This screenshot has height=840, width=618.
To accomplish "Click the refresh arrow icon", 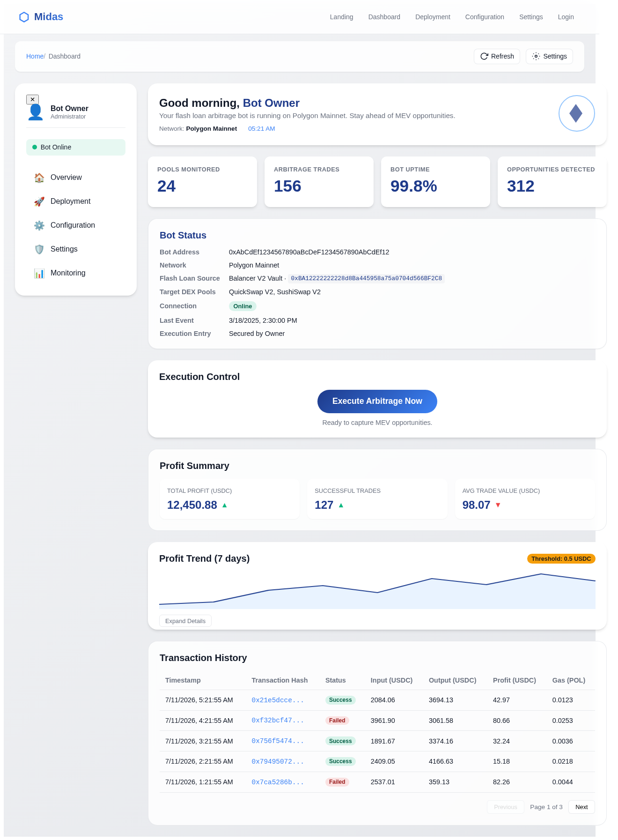I will point(484,56).
